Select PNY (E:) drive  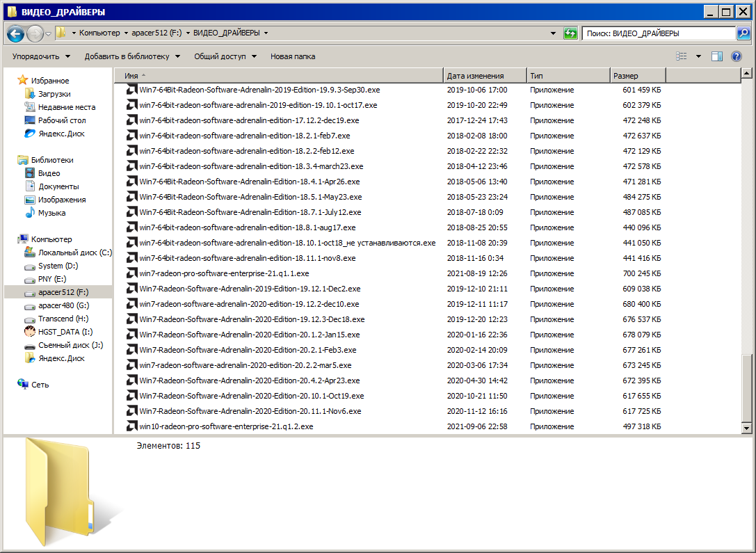tap(52, 279)
